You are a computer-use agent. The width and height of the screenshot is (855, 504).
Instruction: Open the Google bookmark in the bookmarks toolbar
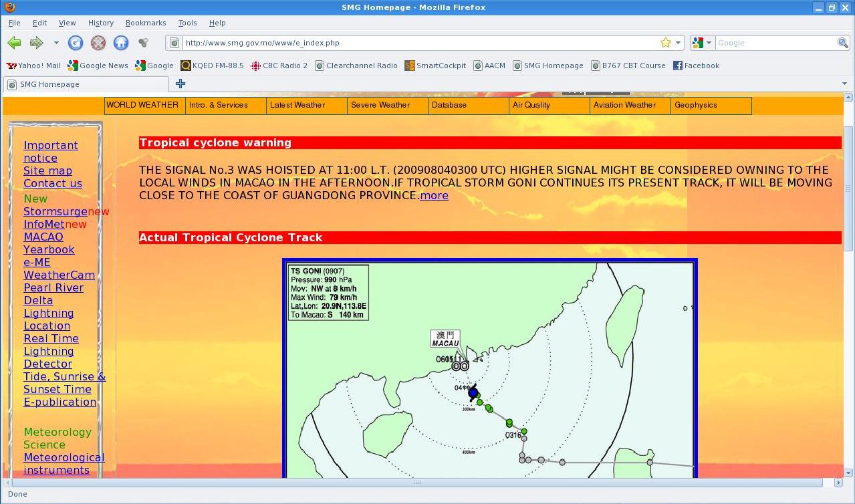[x=154, y=66]
